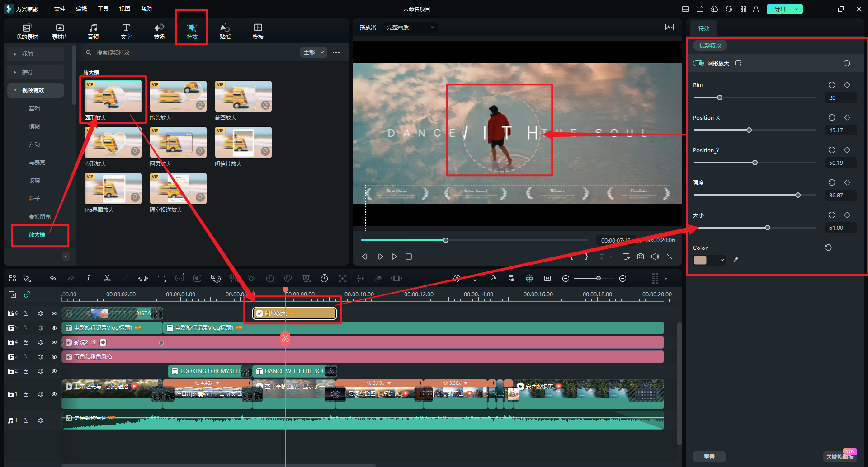Click the undo arrow in timeline toolbar
Screen dimensions: 868x467
[53, 278]
